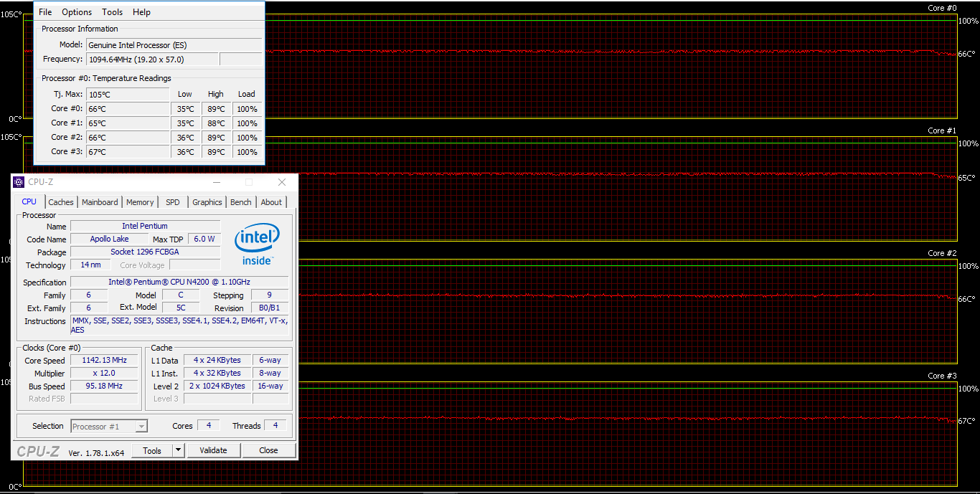Click the CPU-Z version text Ver. 1.78.1.x64

click(x=96, y=452)
